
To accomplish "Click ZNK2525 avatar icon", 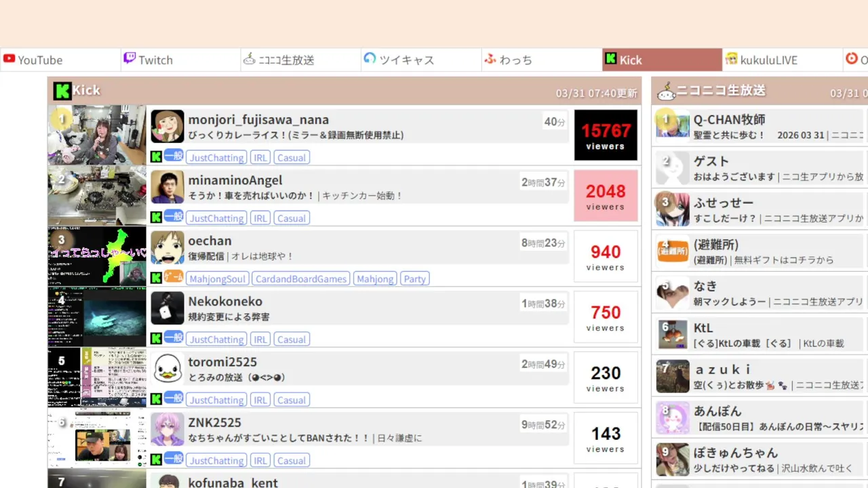I will (x=167, y=430).
